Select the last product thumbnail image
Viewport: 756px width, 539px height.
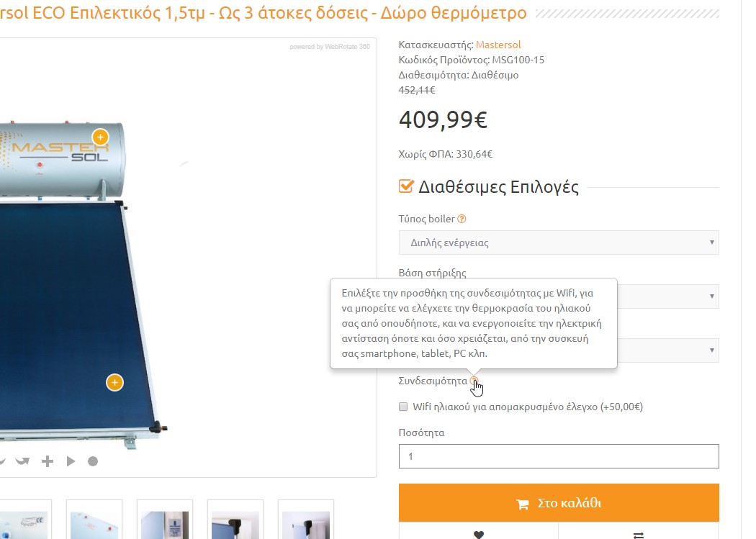pos(306,520)
